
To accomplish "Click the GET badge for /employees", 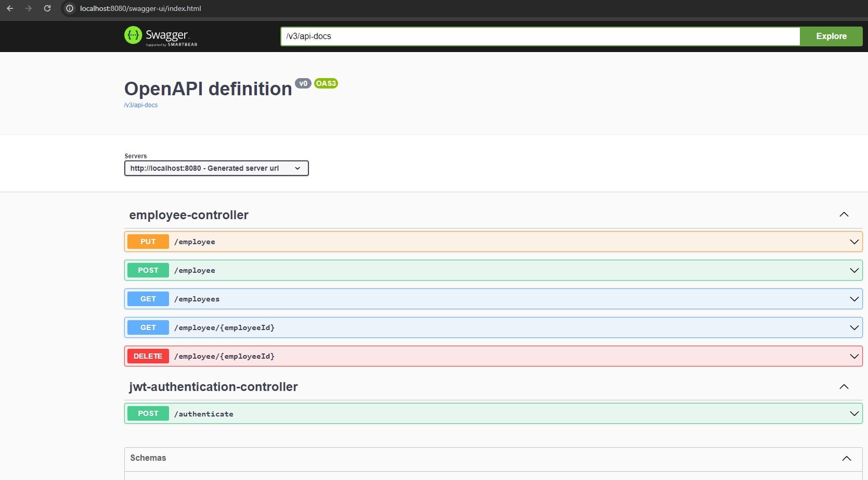I will click(x=148, y=299).
